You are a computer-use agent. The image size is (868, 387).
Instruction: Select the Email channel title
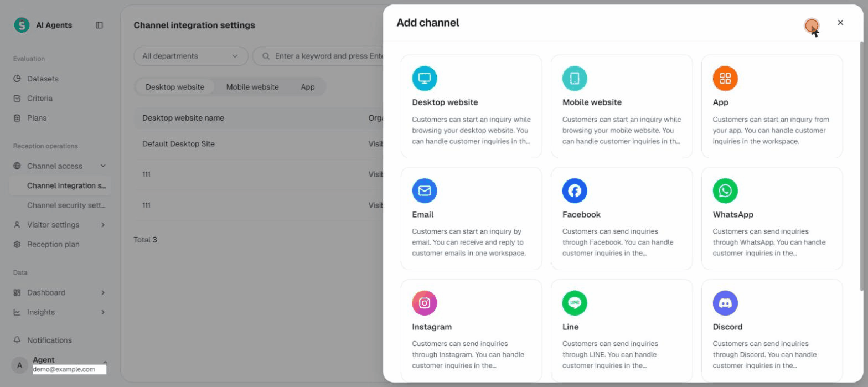coord(423,215)
